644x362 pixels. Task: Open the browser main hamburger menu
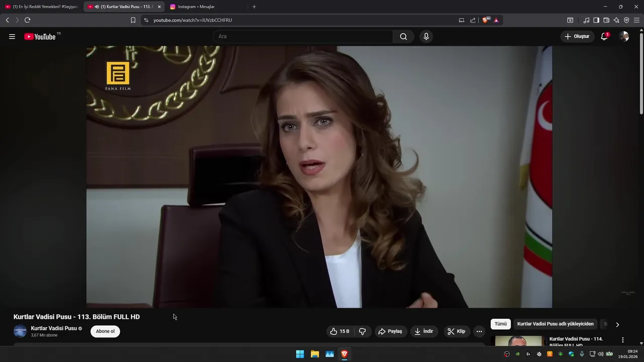click(636, 20)
